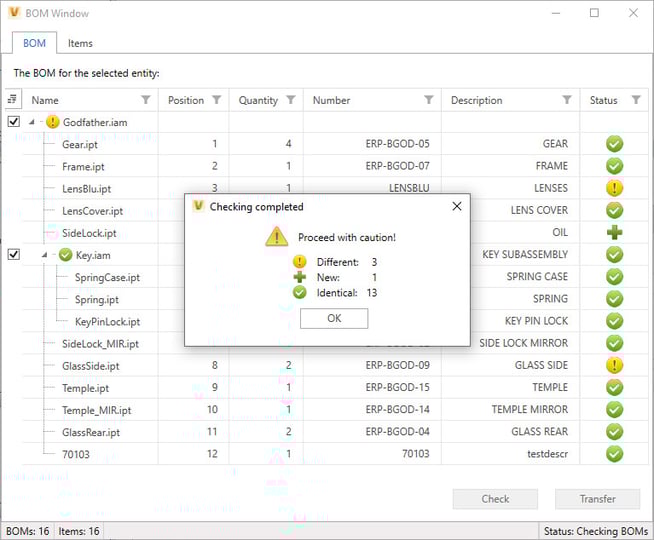Screen dimensions: 654x540
Task: Click the green checkmark status for 70103 row
Action: [x=614, y=454]
